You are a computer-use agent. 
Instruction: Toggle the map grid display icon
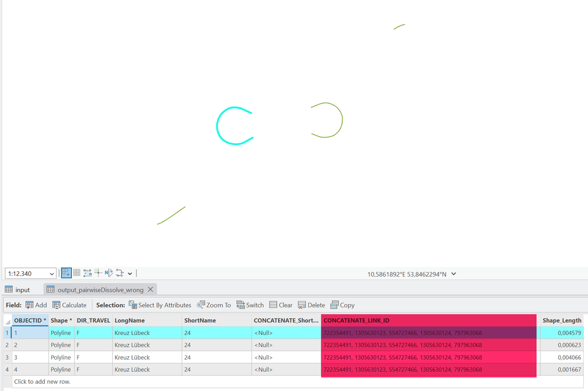coord(77,273)
